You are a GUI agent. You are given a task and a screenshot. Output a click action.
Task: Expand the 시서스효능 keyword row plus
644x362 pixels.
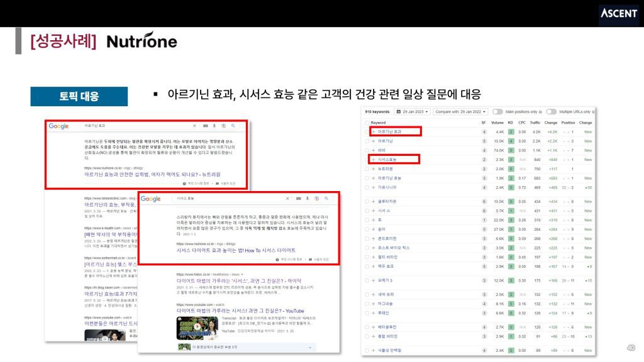tap(374, 160)
